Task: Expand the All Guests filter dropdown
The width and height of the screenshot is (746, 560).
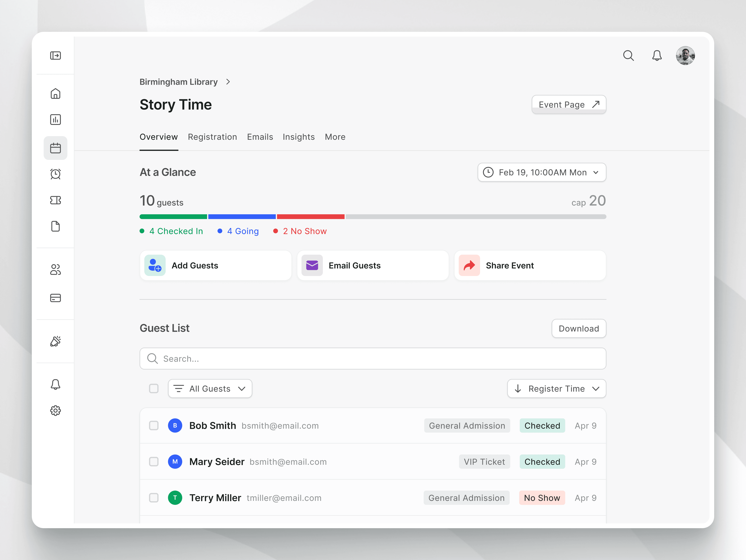Action: pos(210,389)
